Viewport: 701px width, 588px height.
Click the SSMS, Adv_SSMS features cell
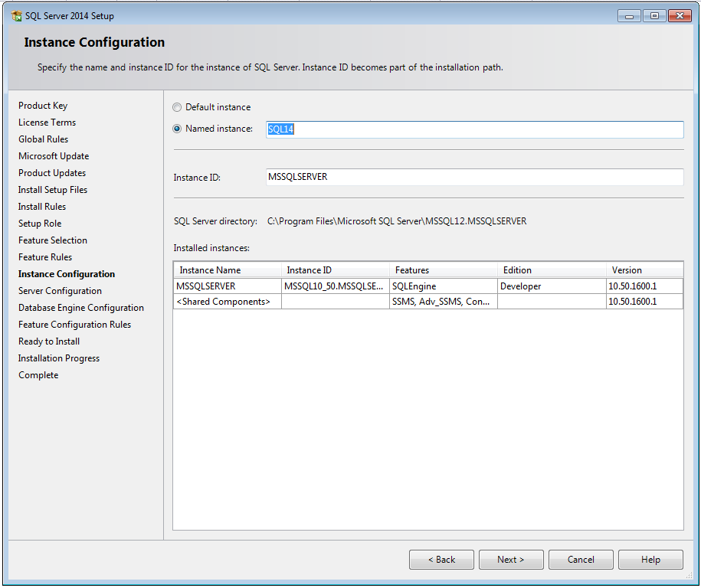tap(444, 302)
